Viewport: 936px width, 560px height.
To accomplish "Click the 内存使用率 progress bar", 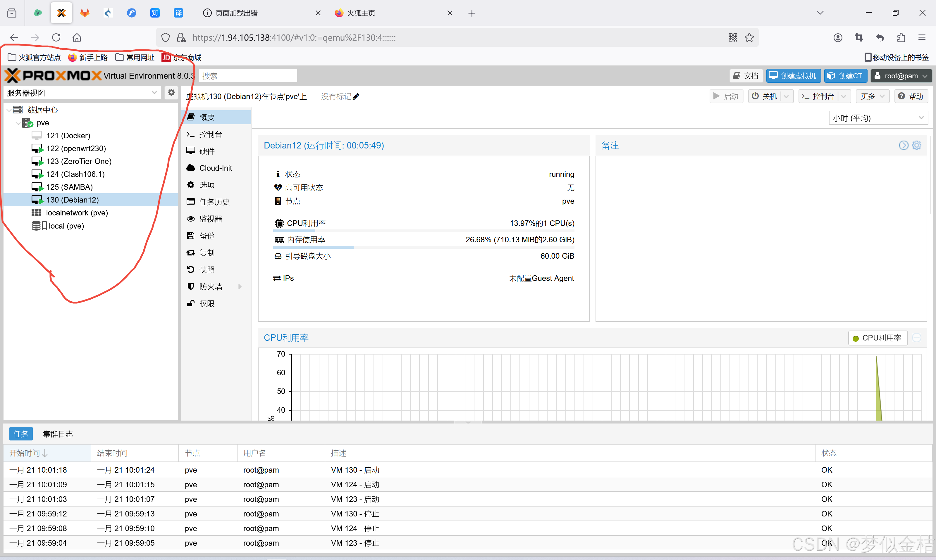I will 423,247.
